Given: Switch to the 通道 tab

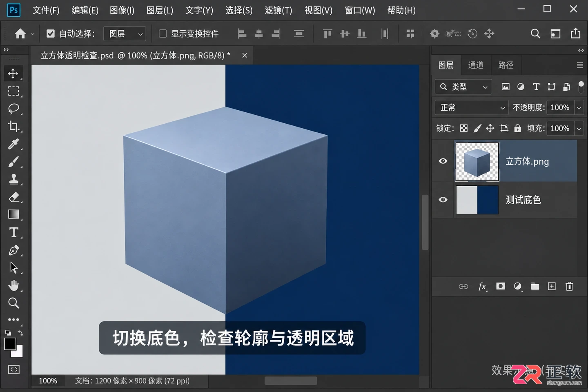Looking at the screenshot, I should tap(476, 65).
